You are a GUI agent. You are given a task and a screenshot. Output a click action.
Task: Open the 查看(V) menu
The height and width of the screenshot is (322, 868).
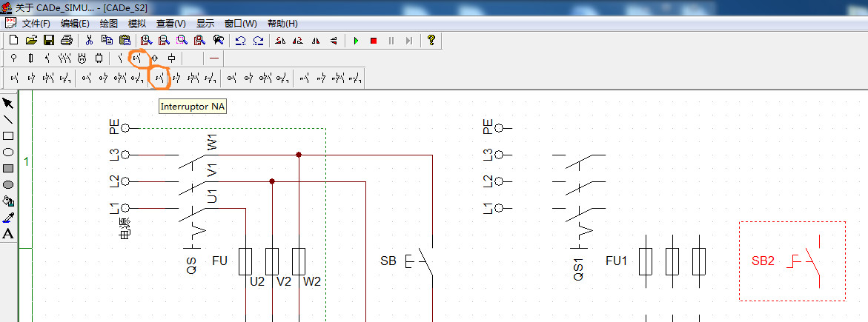point(171,24)
